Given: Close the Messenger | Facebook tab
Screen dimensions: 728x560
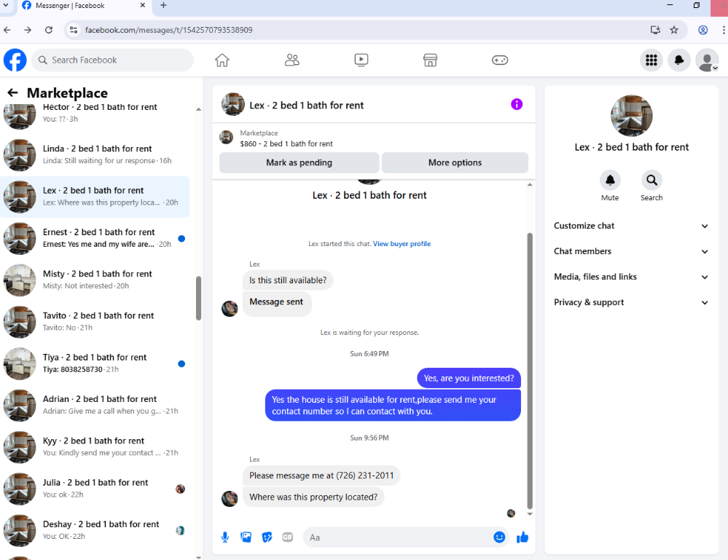Looking at the screenshot, I should click(x=143, y=6).
